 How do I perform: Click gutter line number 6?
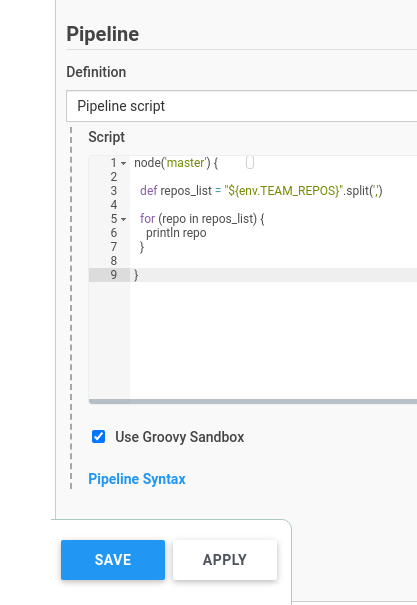(113, 233)
